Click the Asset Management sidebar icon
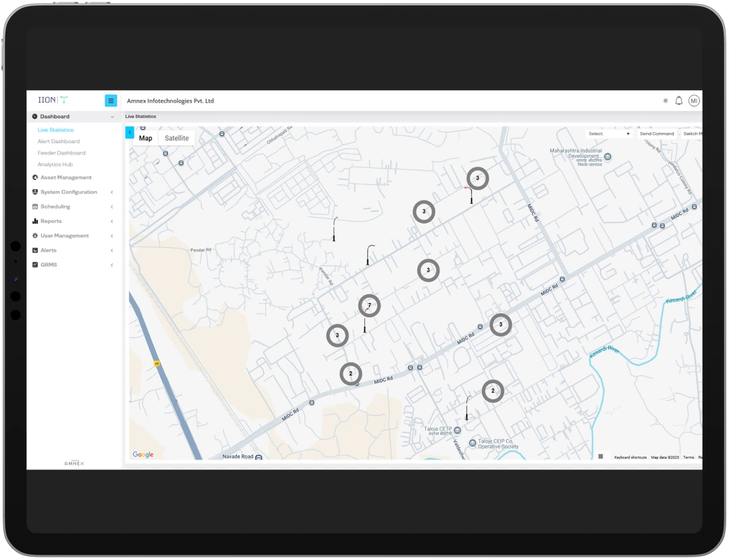The image size is (729, 560). [x=35, y=177]
